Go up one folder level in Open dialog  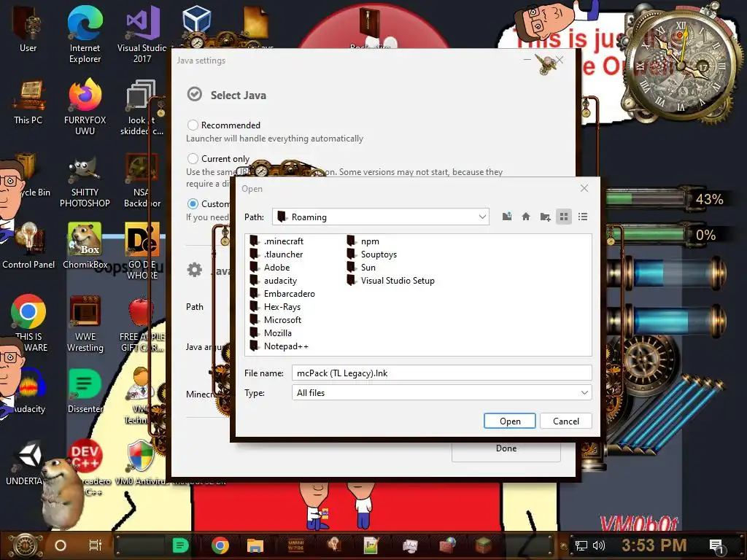(507, 217)
